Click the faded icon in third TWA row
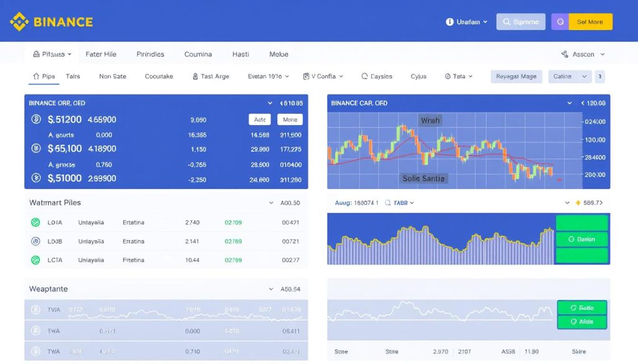 click(x=36, y=352)
